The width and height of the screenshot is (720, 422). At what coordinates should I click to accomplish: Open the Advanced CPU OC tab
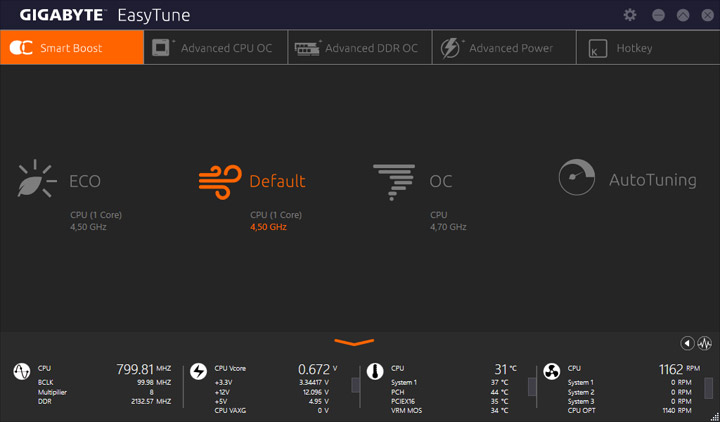(216, 48)
